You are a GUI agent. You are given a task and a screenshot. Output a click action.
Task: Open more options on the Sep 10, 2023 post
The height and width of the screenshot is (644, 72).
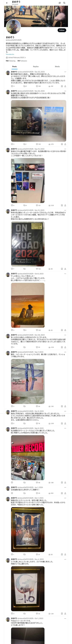click(65, 149)
